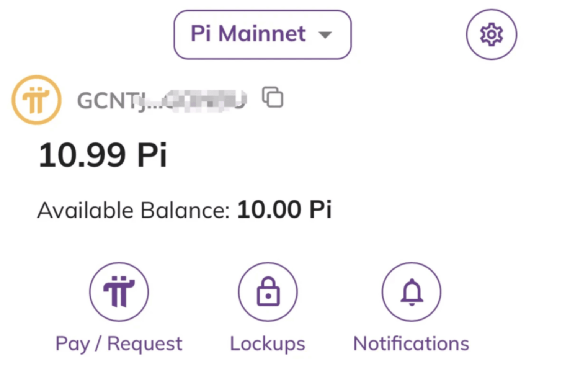The height and width of the screenshot is (368, 588).
Task: Click the 10.99 Pi balance text
Action: tap(103, 155)
